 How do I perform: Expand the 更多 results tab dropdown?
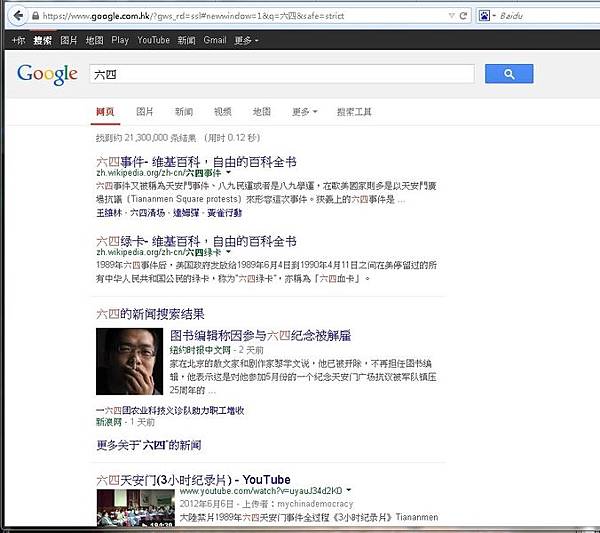coord(305,112)
